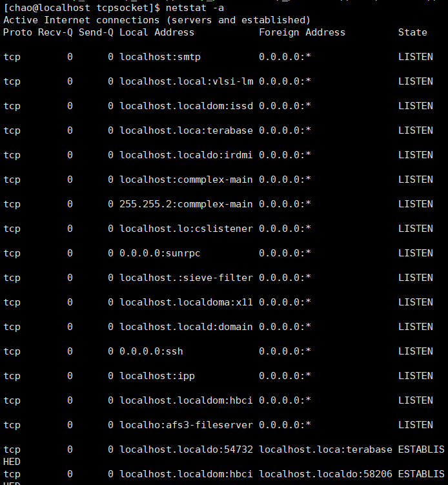Click the wrapped 'HED' text below the 54732 row
This screenshot has height=485, width=448.
coord(12,462)
